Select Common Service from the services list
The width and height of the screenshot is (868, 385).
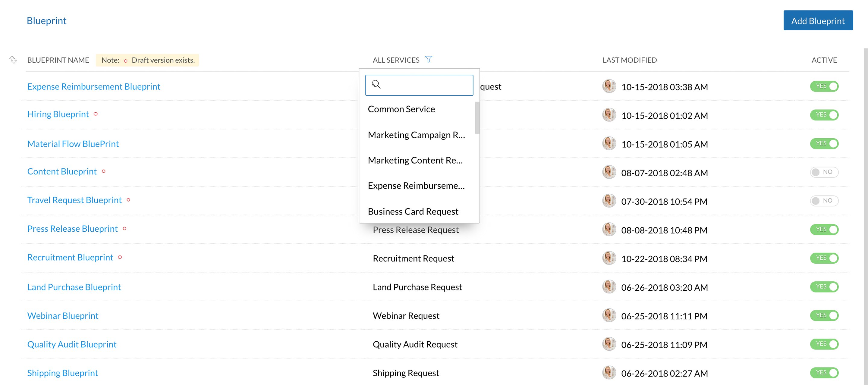(401, 109)
